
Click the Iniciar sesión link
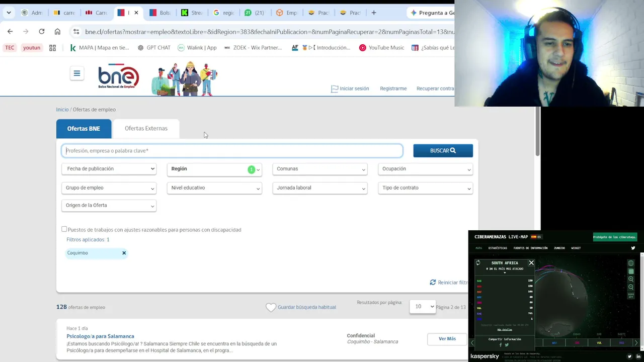350,88
